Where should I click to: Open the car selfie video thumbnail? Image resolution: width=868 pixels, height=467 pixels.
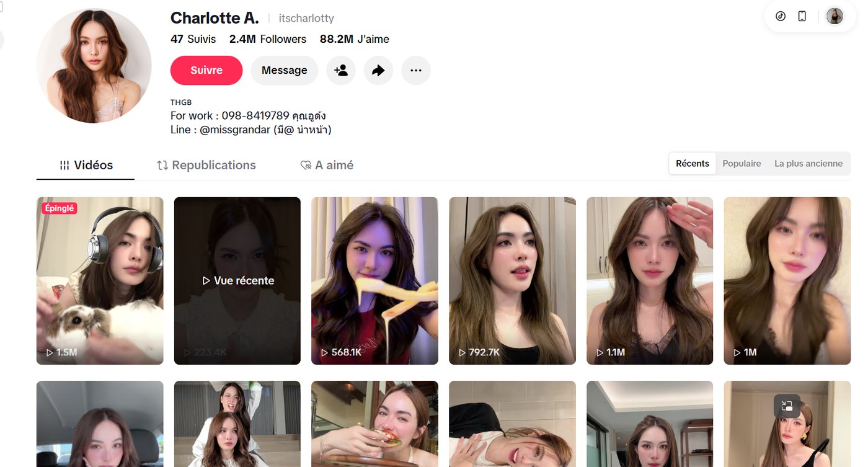100,424
